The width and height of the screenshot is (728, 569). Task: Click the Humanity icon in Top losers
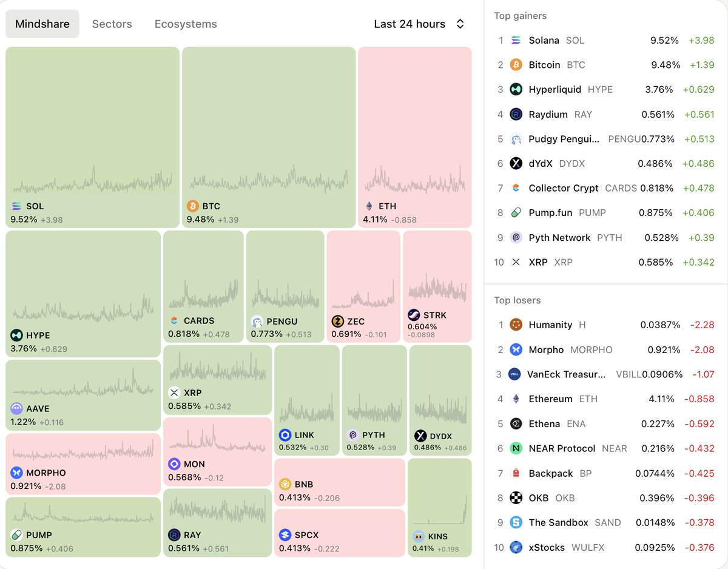tap(516, 325)
